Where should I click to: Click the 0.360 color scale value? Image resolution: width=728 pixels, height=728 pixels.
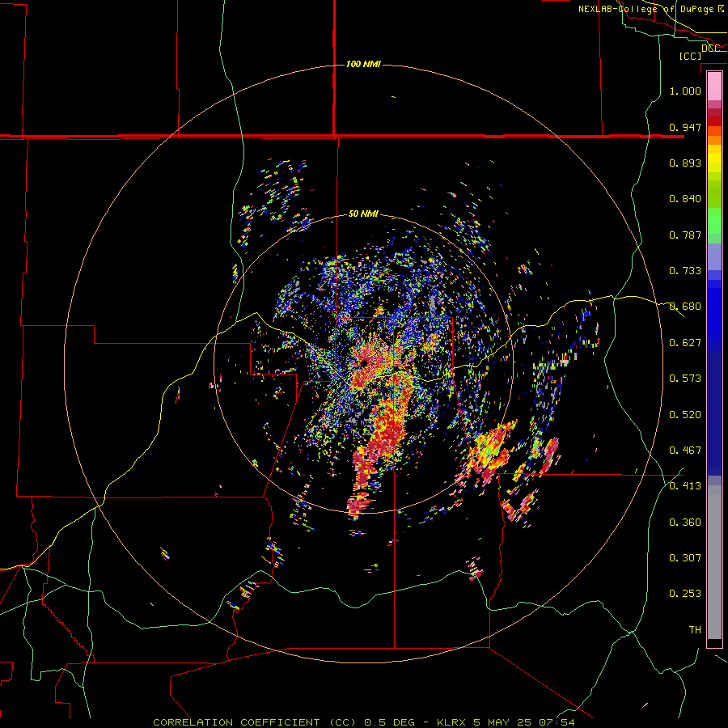685,523
